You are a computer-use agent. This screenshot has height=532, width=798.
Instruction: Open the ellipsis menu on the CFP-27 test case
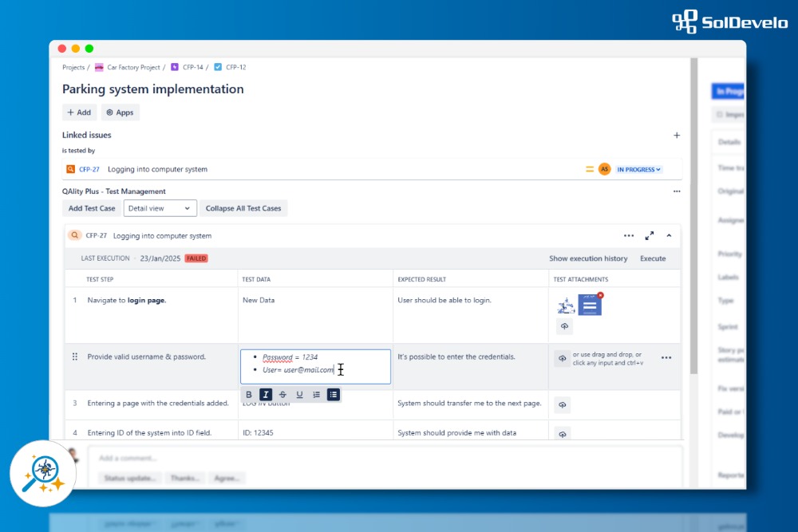(x=629, y=235)
